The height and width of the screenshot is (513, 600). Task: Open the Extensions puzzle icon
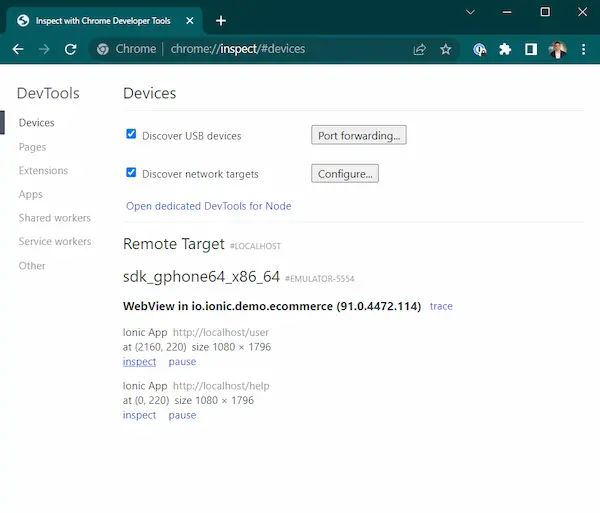point(505,49)
